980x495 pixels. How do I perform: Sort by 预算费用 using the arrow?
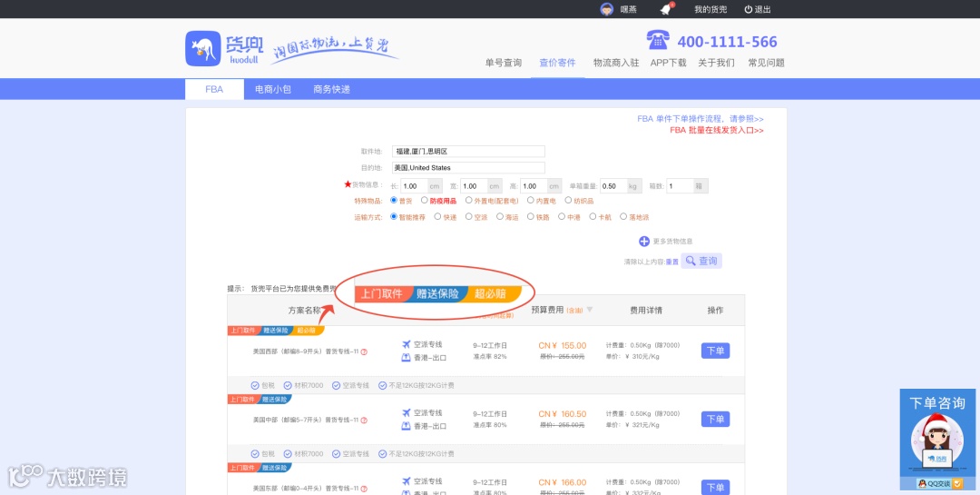tap(590, 311)
